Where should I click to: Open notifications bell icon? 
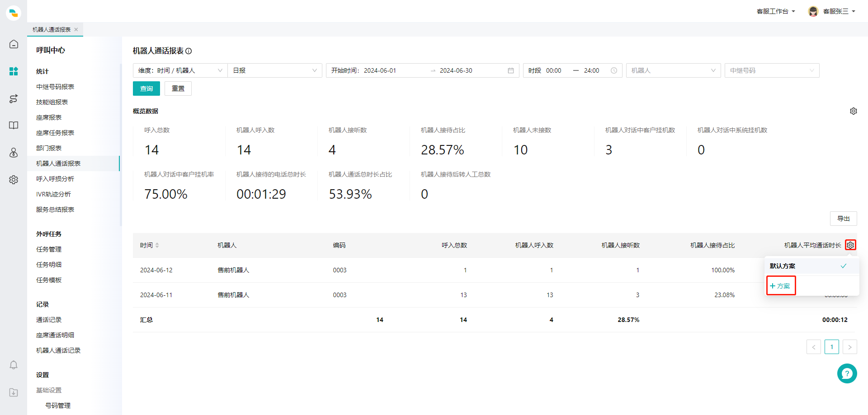(14, 365)
